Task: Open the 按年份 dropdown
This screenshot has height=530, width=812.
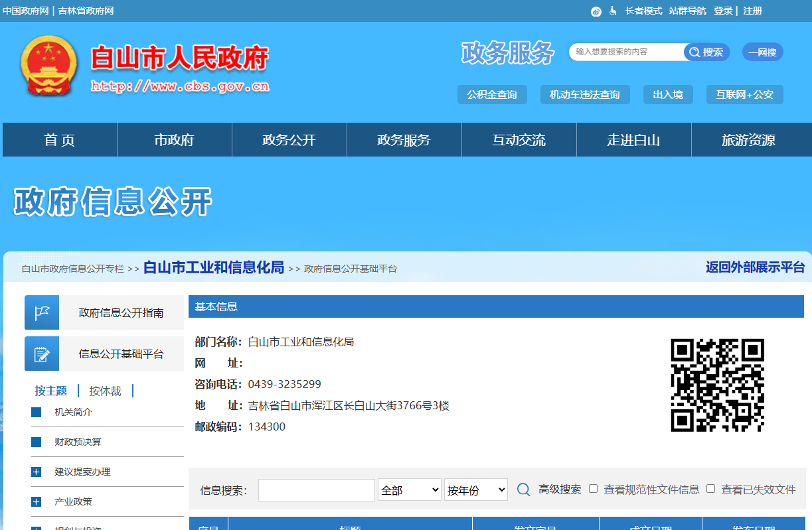Action: coord(475,489)
